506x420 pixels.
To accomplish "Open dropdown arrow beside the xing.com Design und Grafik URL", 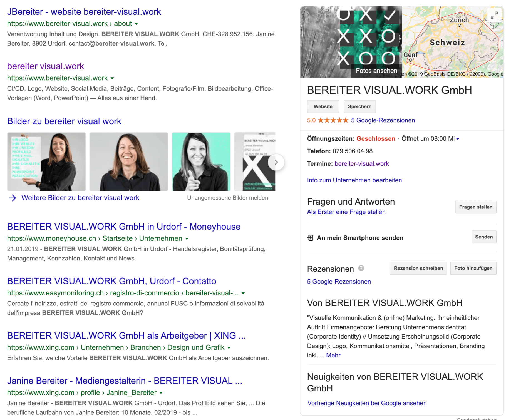I will [x=229, y=348].
